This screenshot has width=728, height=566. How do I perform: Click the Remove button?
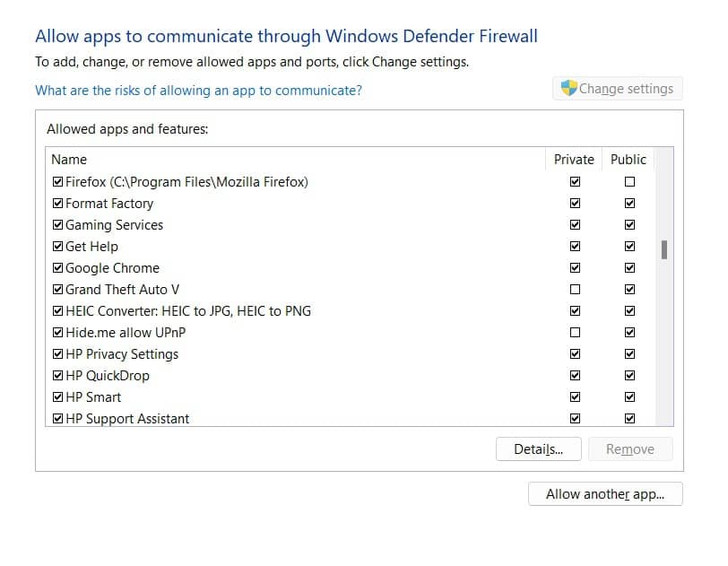pyautogui.click(x=630, y=448)
